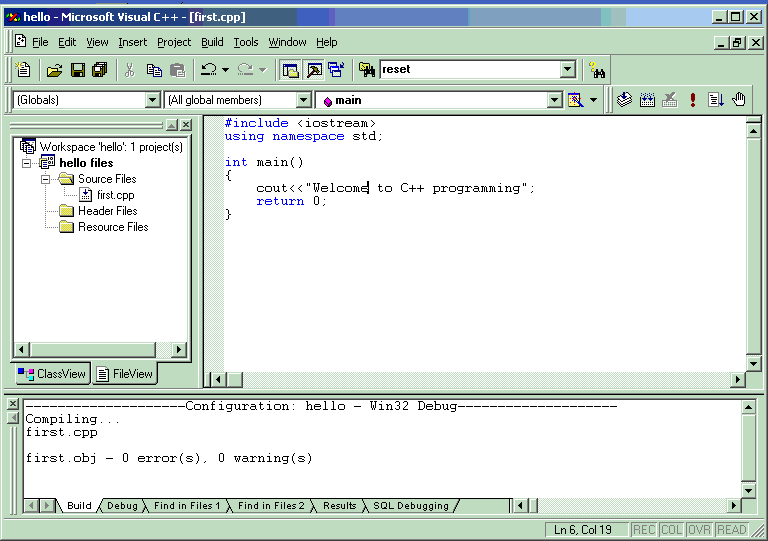Open the (All global members) filter dropdown

click(304, 100)
